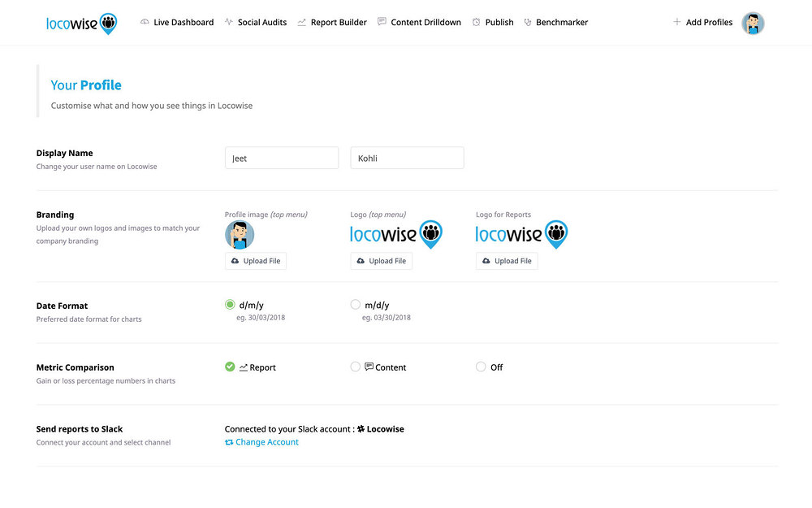Click the Send reports to Slack label
This screenshot has height=508, width=812.
point(80,428)
